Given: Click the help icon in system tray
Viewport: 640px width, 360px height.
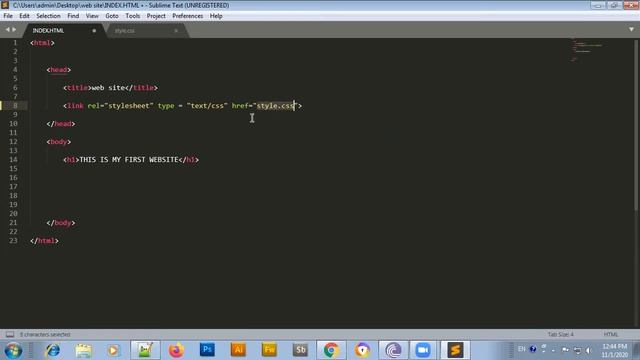Looking at the screenshot, I should [533, 349].
